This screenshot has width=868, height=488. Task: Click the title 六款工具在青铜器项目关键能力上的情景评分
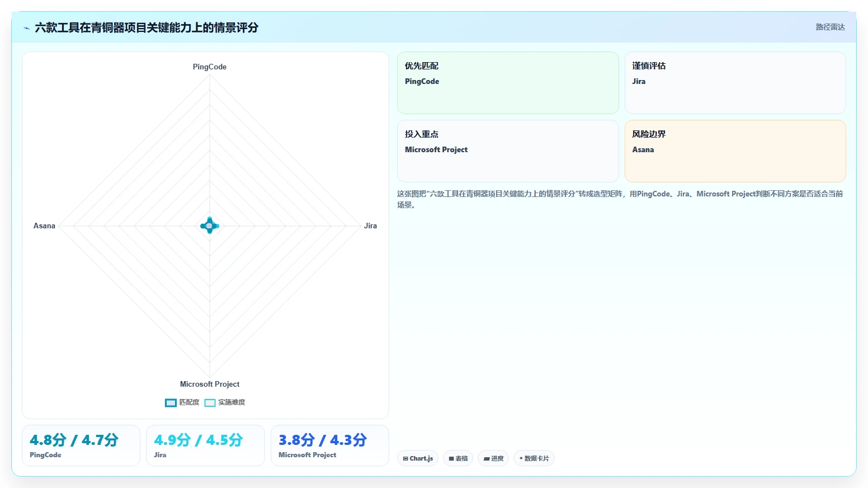[147, 27]
